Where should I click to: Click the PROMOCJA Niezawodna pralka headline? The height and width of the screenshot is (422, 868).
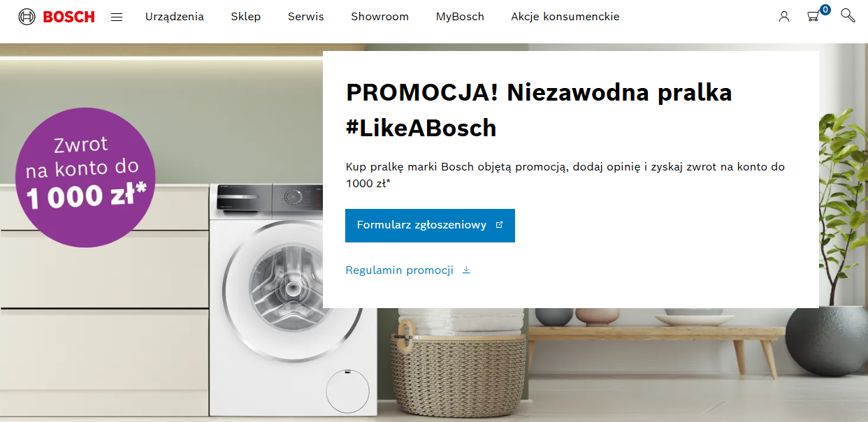(x=539, y=110)
